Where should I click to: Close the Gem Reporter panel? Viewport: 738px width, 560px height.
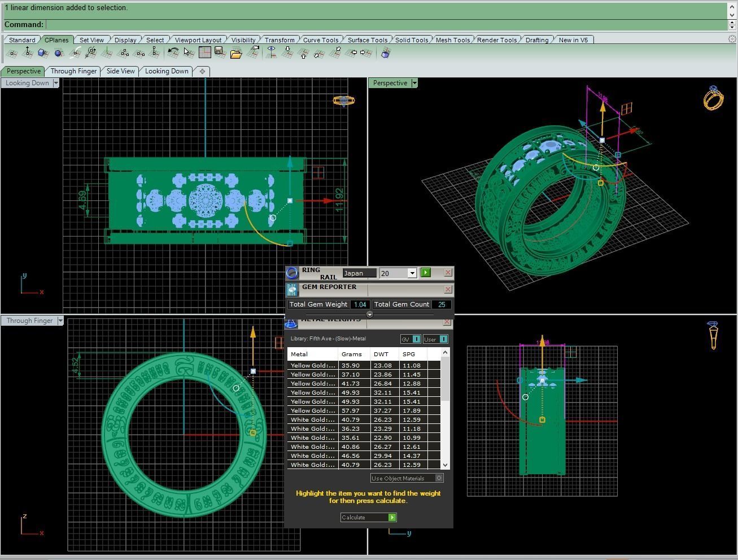coord(448,290)
